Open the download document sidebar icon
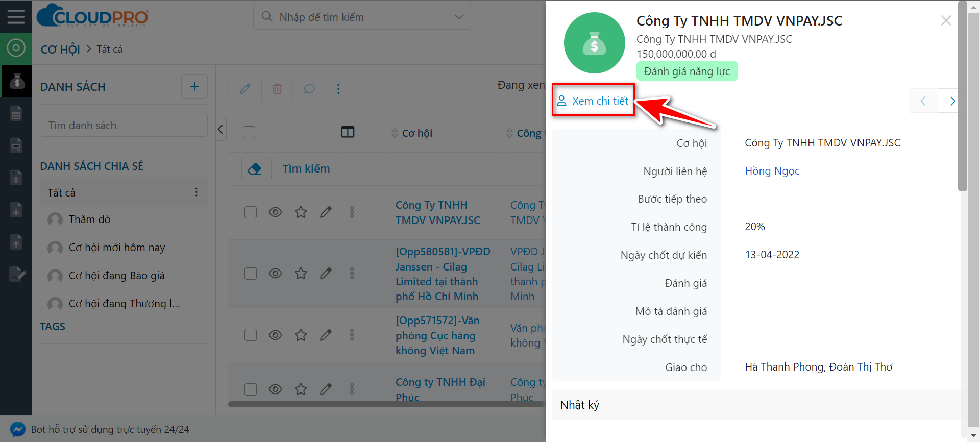980x442 pixels. click(16, 209)
